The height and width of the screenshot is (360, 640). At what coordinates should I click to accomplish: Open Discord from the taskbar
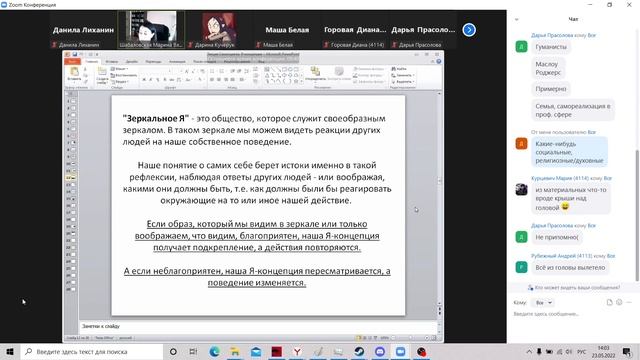coord(380,352)
